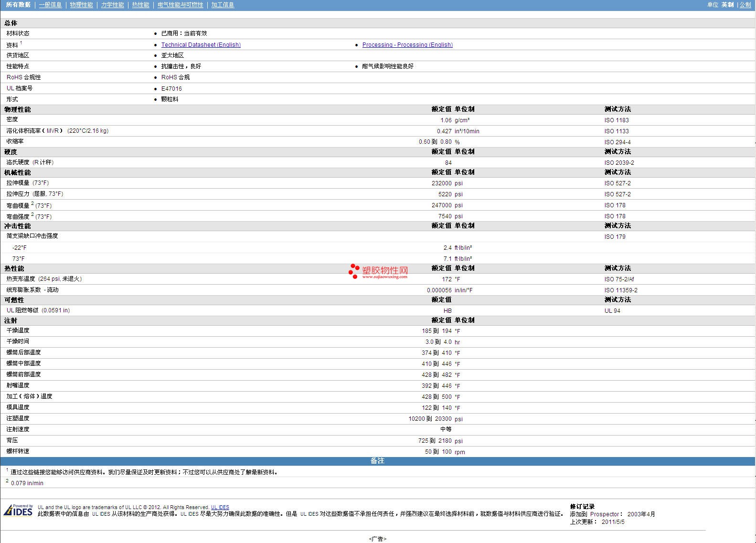Open the 力学性能 tab
756x543 pixels.
click(x=112, y=5)
